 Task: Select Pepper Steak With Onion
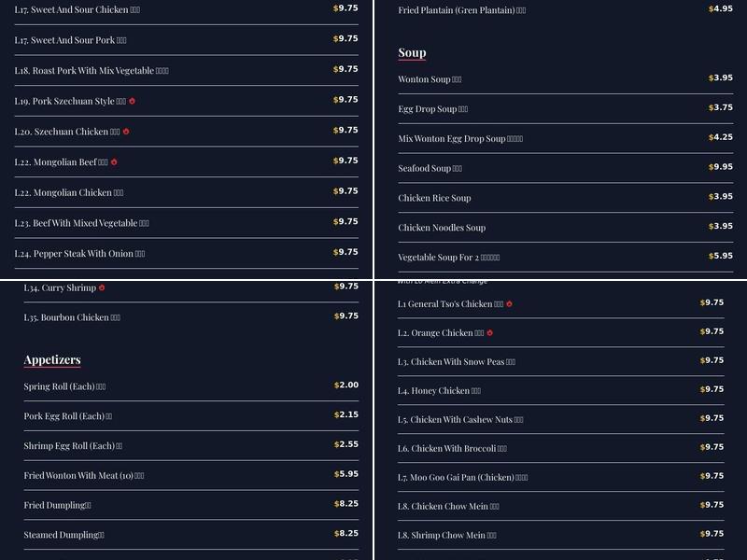pyautogui.click(x=74, y=254)
